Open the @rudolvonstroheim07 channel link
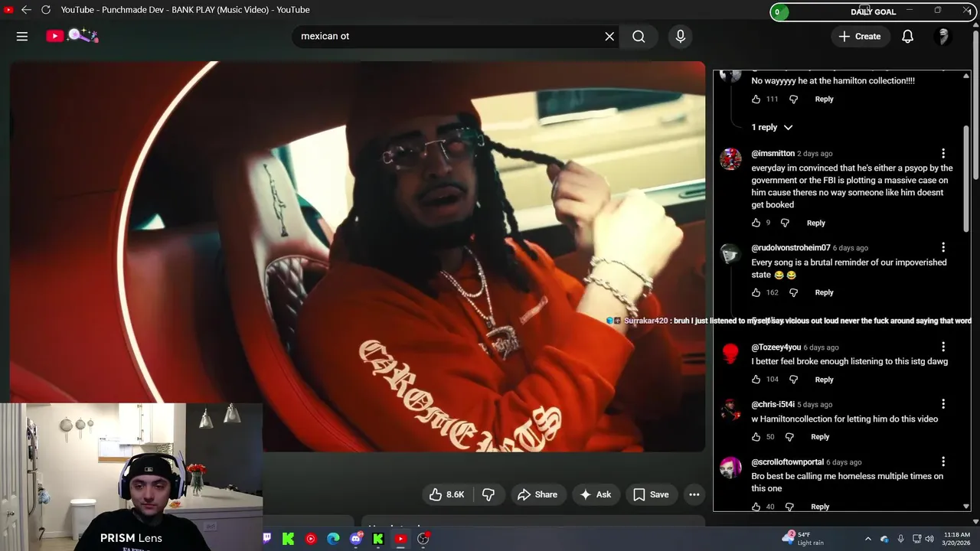980x551 pixels. click(x=790, y=248)
